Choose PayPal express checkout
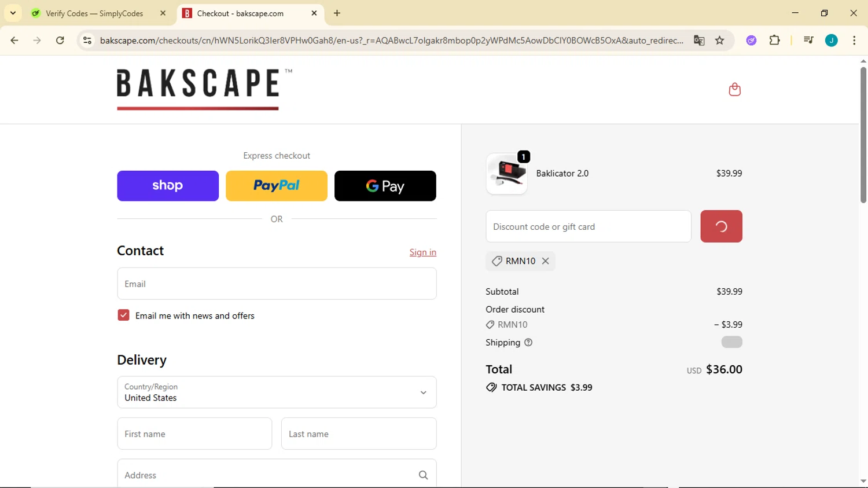 [277, 186]
